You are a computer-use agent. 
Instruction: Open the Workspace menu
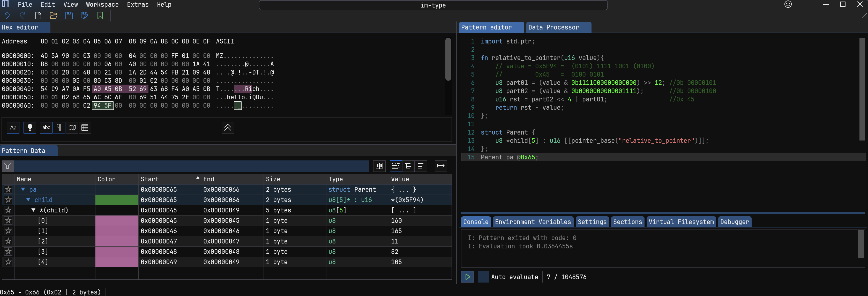tap(102, 5)
